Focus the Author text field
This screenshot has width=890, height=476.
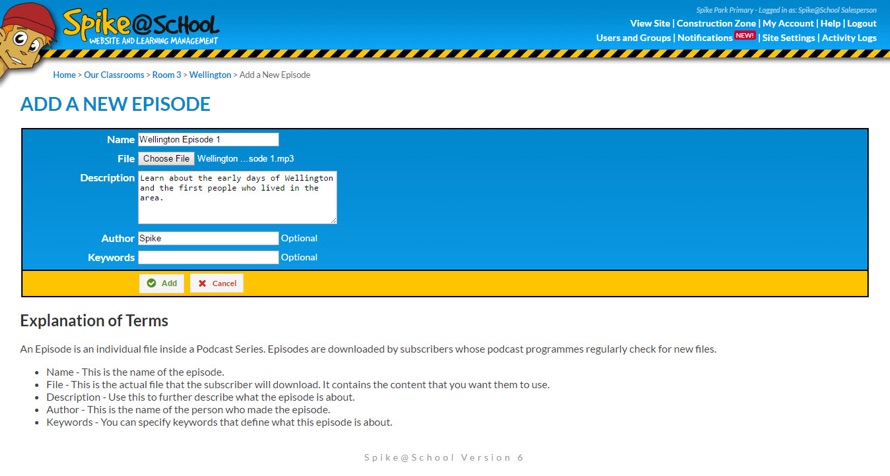coord(208,238)
